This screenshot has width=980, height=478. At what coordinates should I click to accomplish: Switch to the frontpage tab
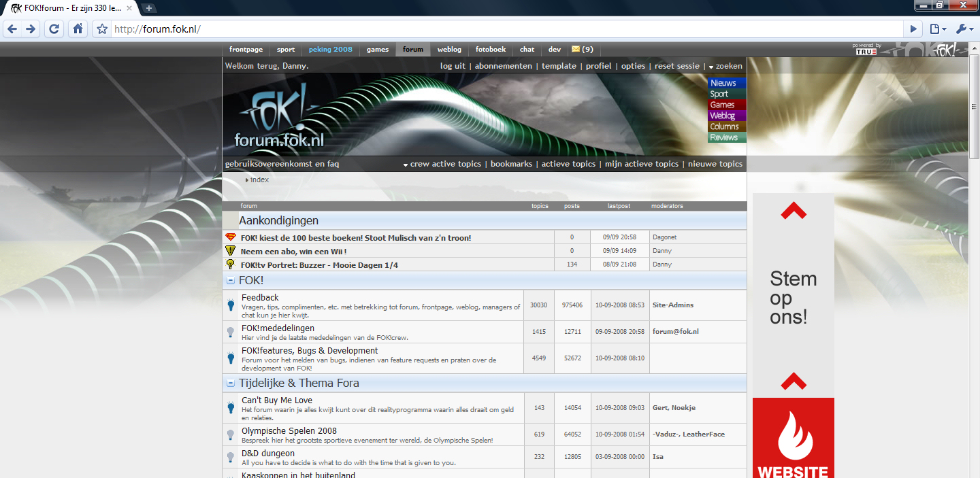[246, 50]
